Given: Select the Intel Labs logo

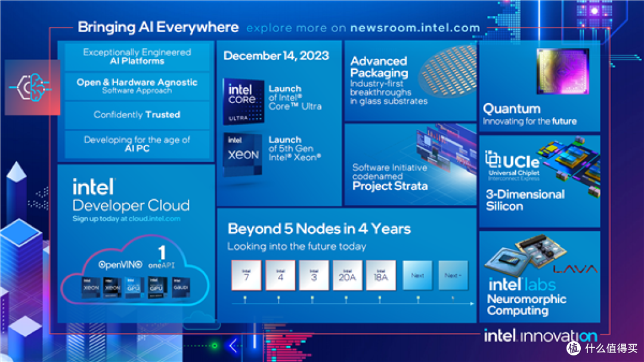Looking at the screenshot, I should pyautogui.click(x=522, y=284).
